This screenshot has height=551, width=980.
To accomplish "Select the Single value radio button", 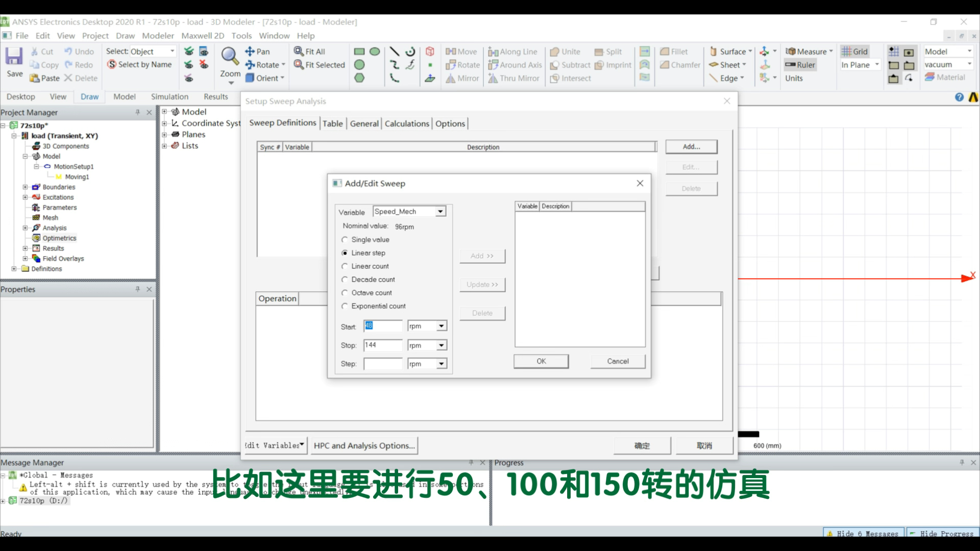I will click(x=345, y=239).
